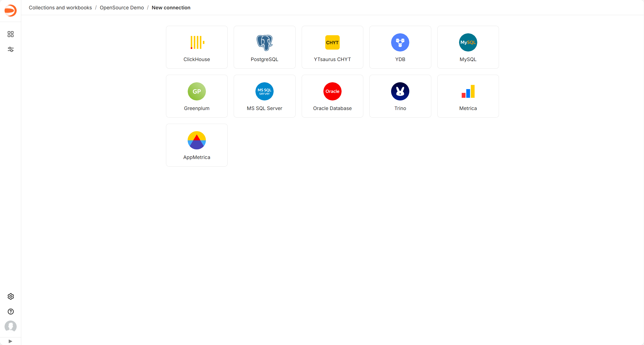Open the gear settings icon

[x=11, y=296]
